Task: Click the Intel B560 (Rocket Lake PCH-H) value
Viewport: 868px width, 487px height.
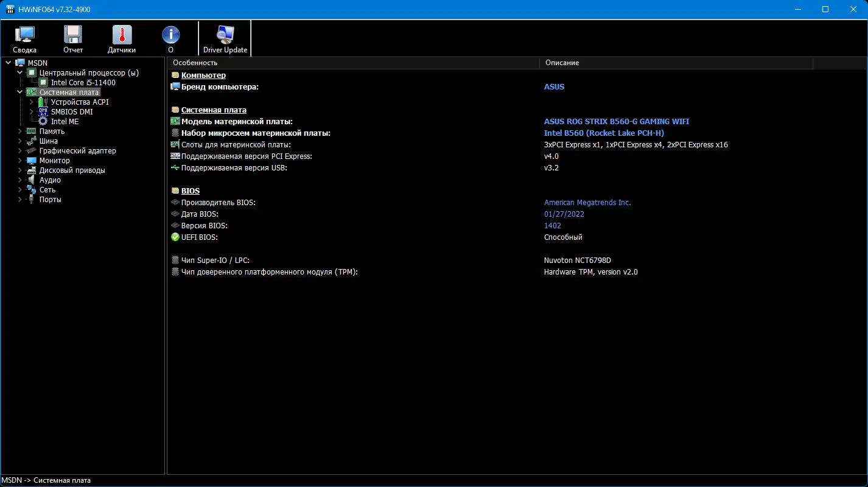Action: tap(604, 133)
